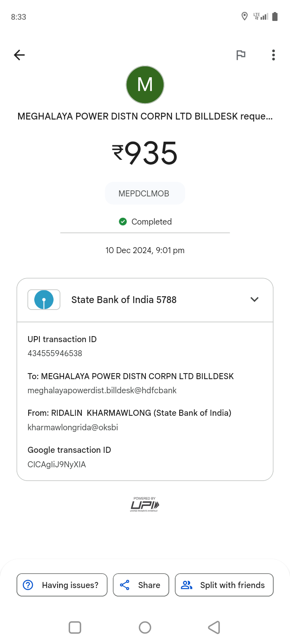Screen dimensions: 290x644
Task: Tap the report flag icon
Action: (x=241, y=55)
